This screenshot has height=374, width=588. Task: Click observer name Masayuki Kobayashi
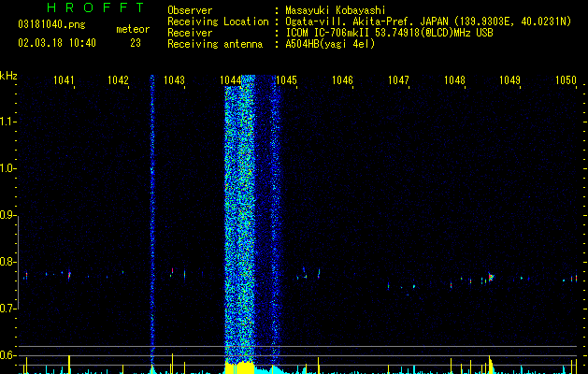click(336, 10)
